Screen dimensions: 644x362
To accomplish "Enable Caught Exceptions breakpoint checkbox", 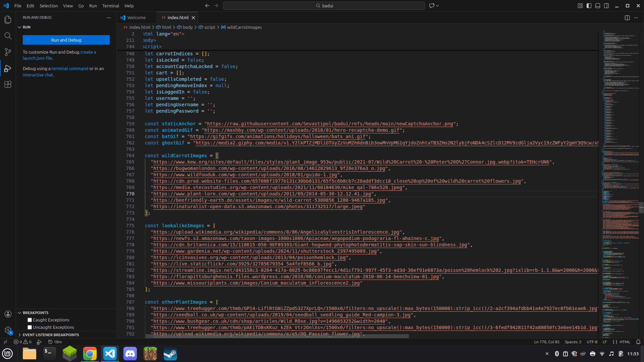I will click(30, 320).
